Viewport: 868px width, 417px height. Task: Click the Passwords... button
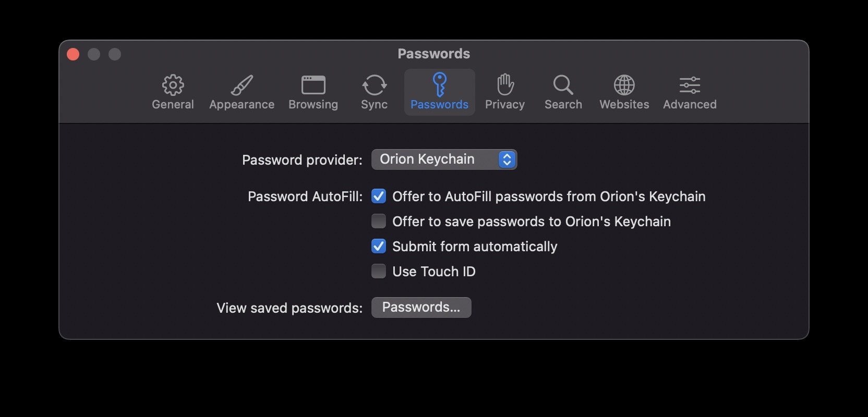pos(421,308)
